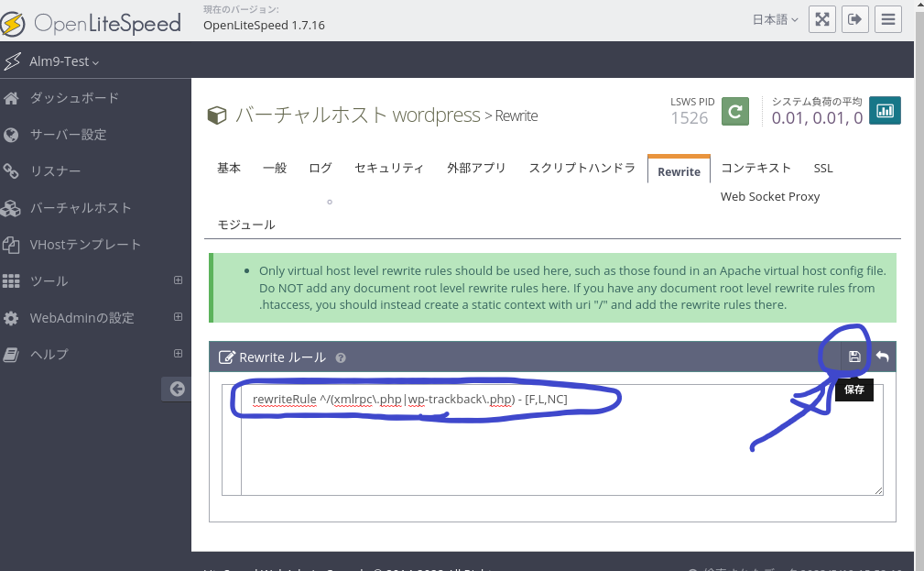The width and height of the screenshot is (924, 571).
Task: Click the LSWS PID value 1526
Action: [x=690, y=118]
